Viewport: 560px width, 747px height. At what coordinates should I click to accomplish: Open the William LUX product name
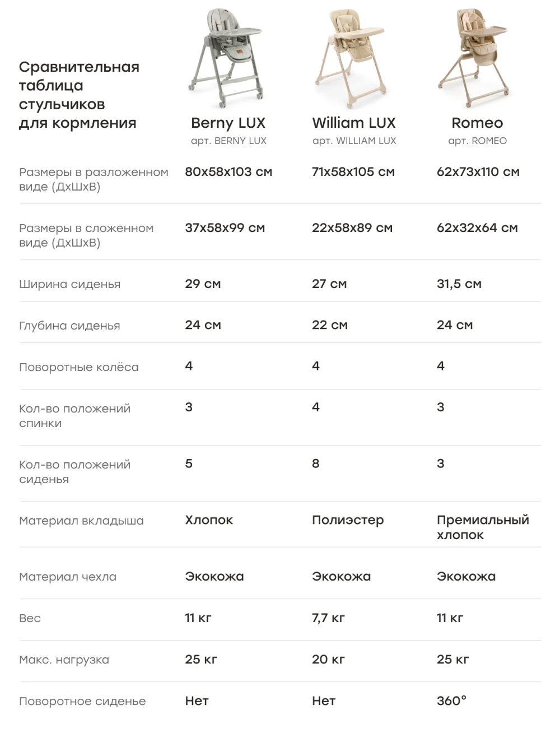click(354, 123)
